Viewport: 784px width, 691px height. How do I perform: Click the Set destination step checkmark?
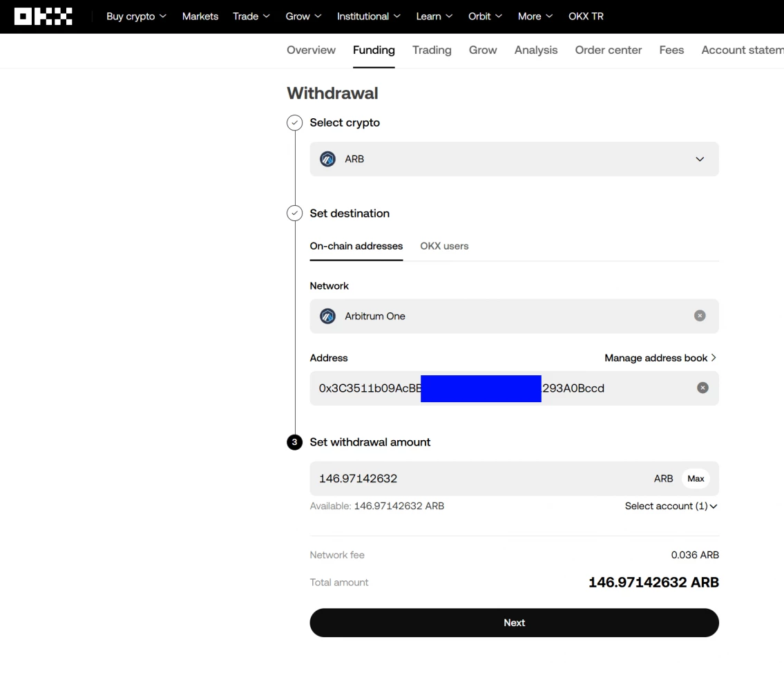(x=294, y=213)
